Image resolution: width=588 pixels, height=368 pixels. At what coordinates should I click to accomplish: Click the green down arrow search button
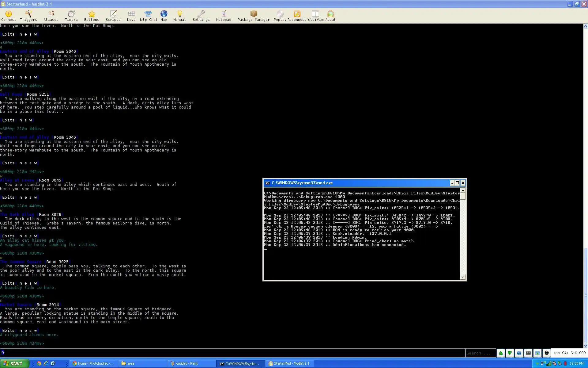510,353
